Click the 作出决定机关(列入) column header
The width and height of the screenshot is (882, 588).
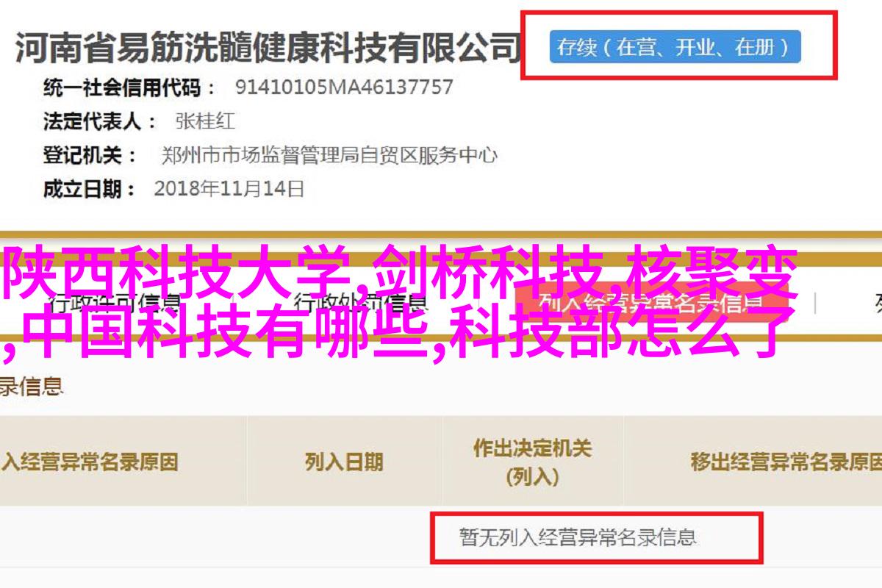coord(532,462)
